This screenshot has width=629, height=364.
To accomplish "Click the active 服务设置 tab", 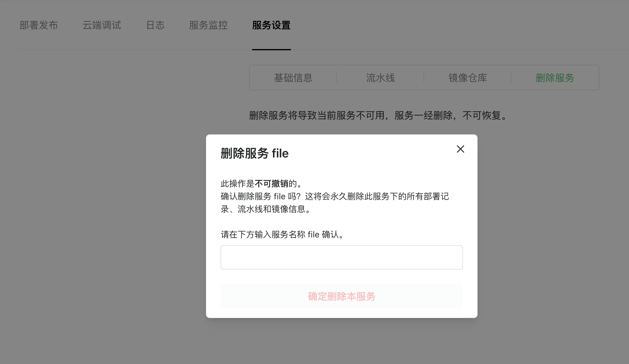I will pyautogui.click(x=271, y=25).
